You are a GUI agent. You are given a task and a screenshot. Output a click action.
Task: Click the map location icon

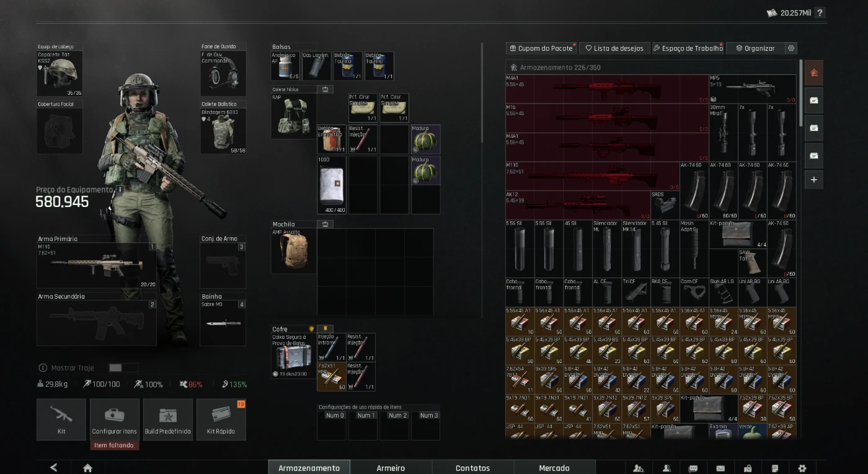[748, 468]
